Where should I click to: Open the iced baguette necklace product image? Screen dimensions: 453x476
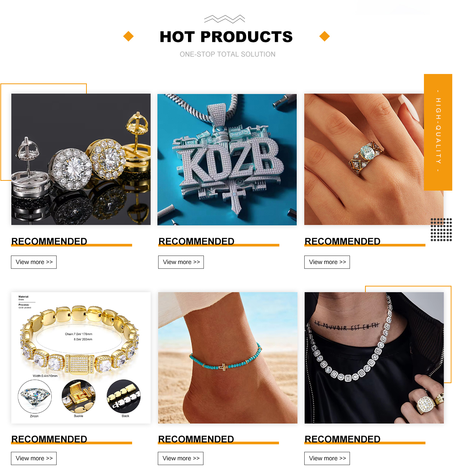click(374, 357)
